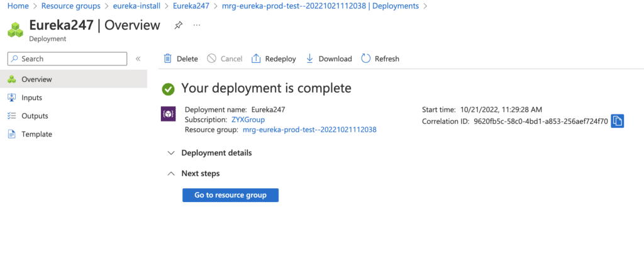The width and height of the screenshot is (644, 258).
Task: Open the mrg-eureka-prod-test resource group link
Action: coord(309,130)
